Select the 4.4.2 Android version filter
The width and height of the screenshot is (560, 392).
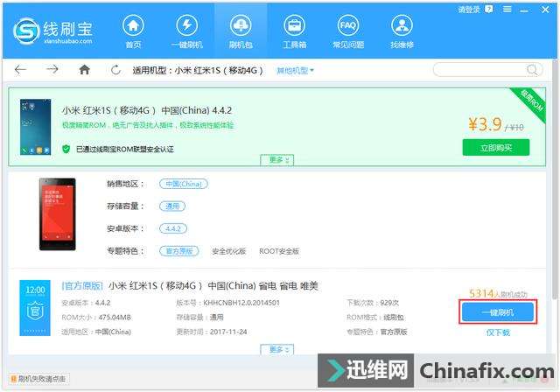pos(172,228)
